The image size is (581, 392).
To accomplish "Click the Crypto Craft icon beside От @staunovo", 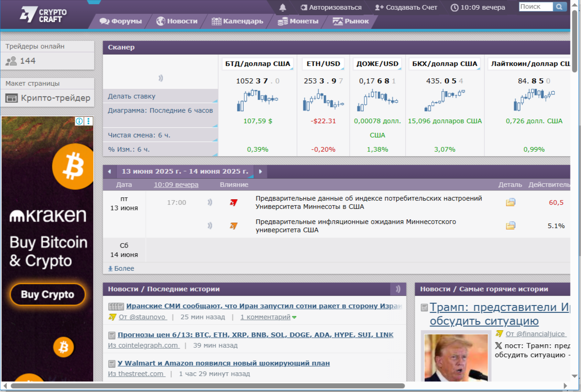I will click(x=112, y=317).
